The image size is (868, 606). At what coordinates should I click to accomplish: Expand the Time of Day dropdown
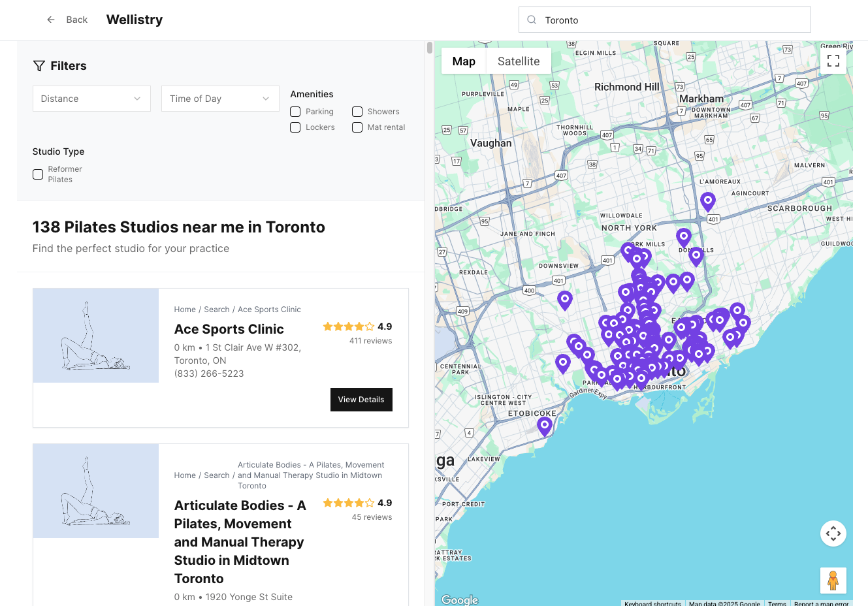(x=220, y=99)
